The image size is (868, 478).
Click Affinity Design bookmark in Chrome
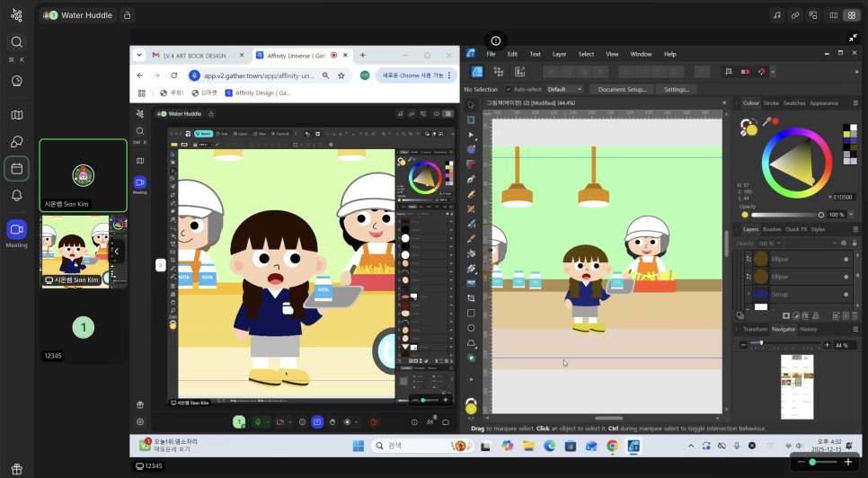pyautogui.click(x=257, y=93)
